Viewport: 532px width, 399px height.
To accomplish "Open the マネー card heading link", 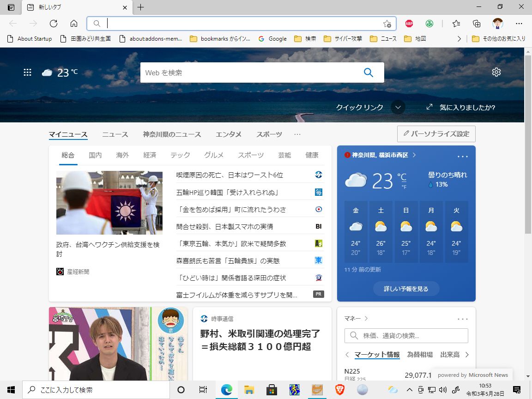I will (356, 319).
